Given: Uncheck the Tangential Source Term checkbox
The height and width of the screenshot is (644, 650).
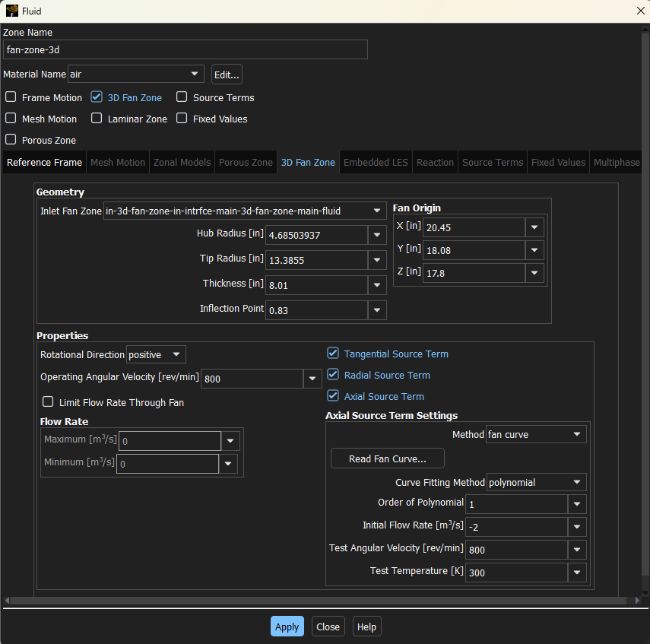Looking at the screenshot, I should [x=332, y=354].
